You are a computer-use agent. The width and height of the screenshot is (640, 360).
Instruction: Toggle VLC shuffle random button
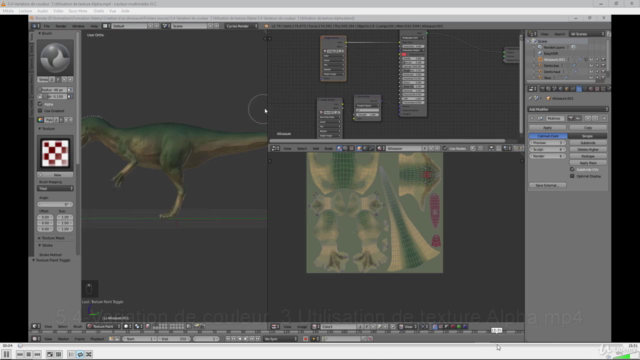(x=89, y=354)
